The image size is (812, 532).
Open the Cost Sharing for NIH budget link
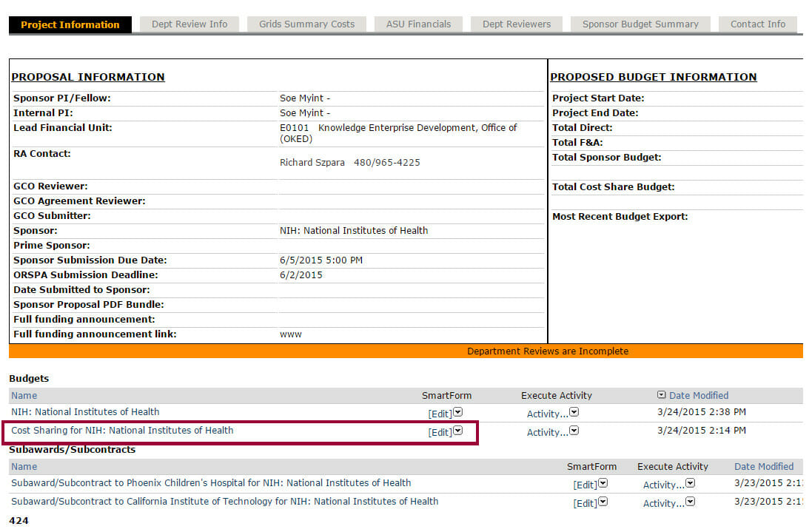[122, 430]
